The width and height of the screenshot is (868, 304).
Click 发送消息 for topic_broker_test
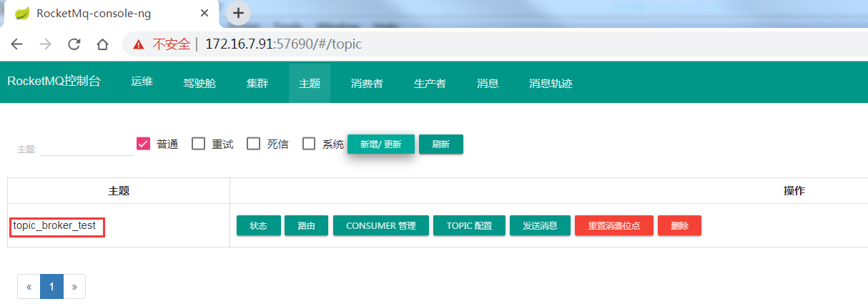540,225
